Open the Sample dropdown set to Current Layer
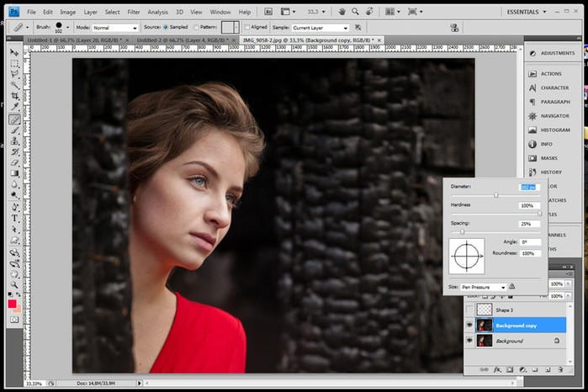Viewport: 588px width, 392px height. [320, 28]
